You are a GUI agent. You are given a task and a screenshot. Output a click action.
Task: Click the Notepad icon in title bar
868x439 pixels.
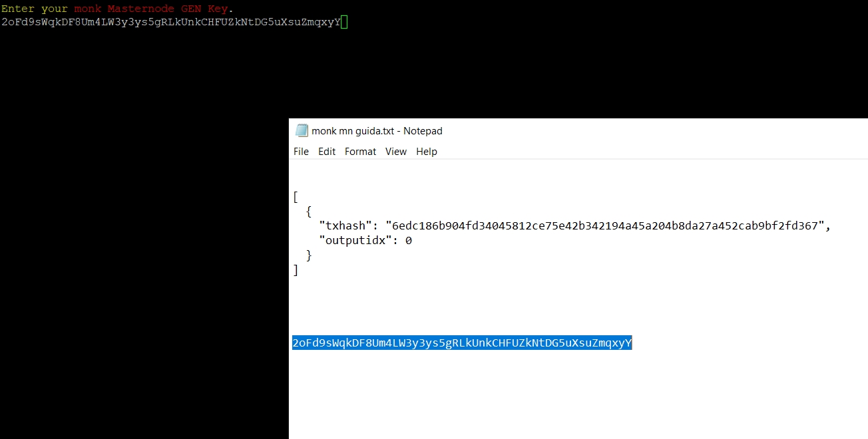click(302, 130)
